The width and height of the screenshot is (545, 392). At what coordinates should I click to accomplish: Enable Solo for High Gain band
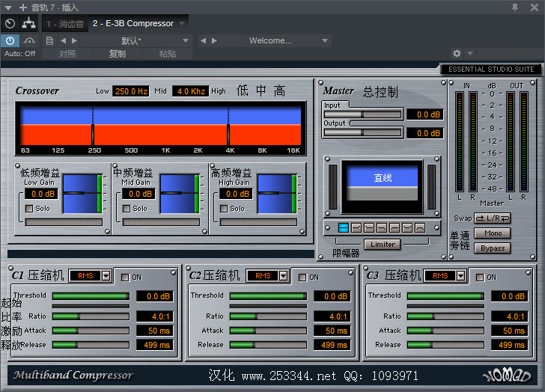(x=224, y=208)
